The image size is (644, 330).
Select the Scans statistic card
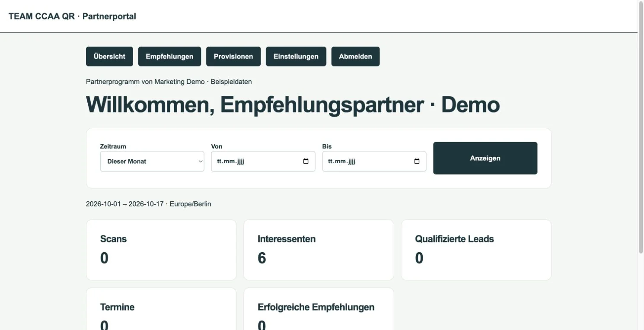[x=161, y=250]
